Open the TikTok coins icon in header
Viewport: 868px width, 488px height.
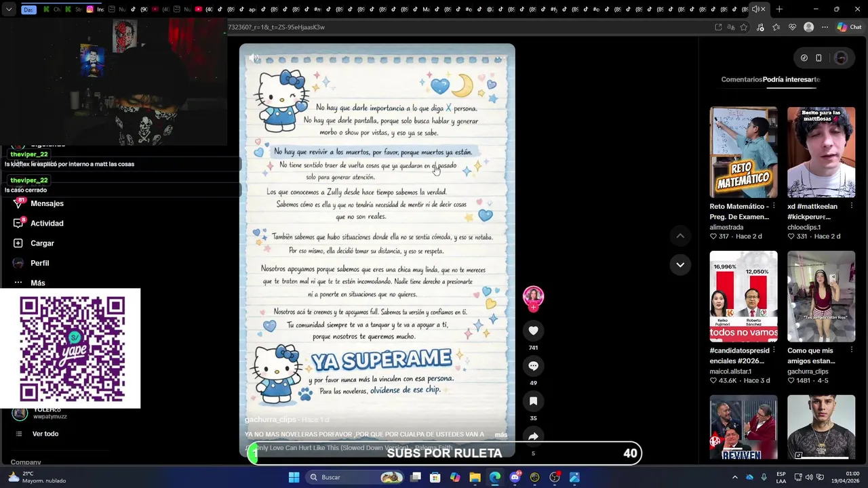(x=804, y=58)
